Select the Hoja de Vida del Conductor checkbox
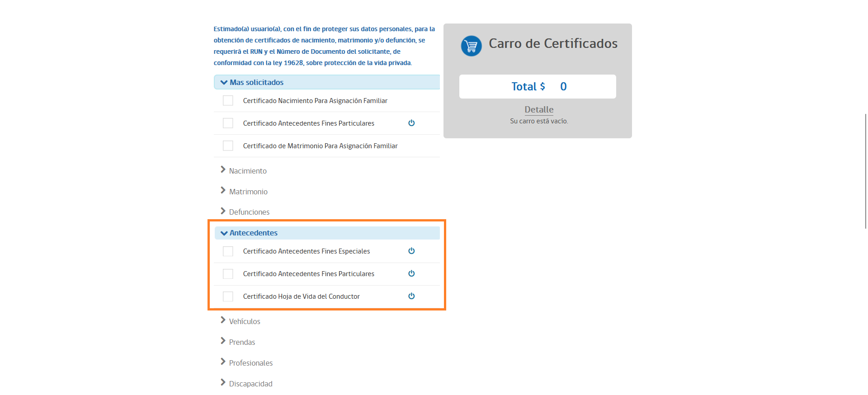The height and width of the screenshot is (395, 868). [228, 296]
